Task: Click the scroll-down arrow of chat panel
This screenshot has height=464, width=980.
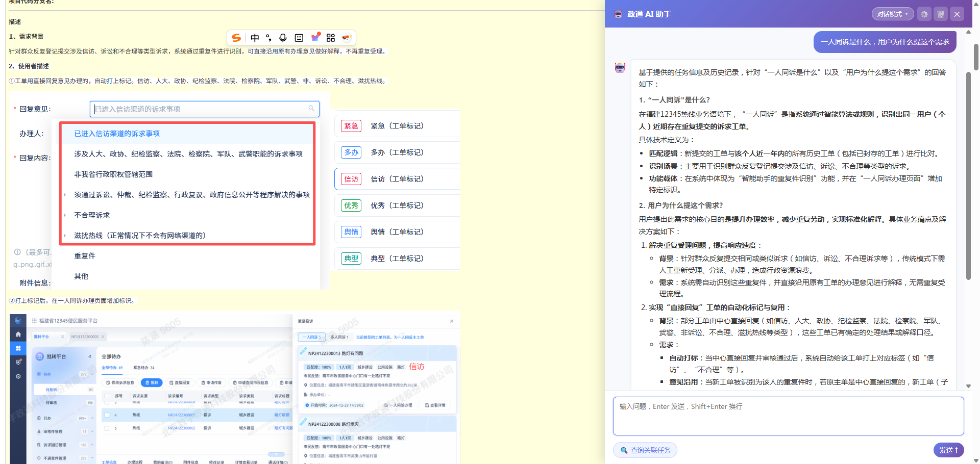Action: (968, 386)
